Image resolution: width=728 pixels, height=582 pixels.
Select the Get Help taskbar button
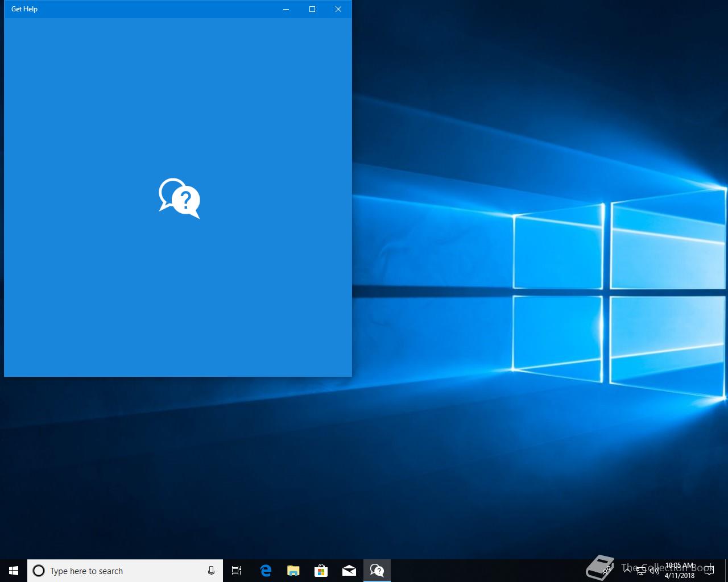[x=377, y=571]
